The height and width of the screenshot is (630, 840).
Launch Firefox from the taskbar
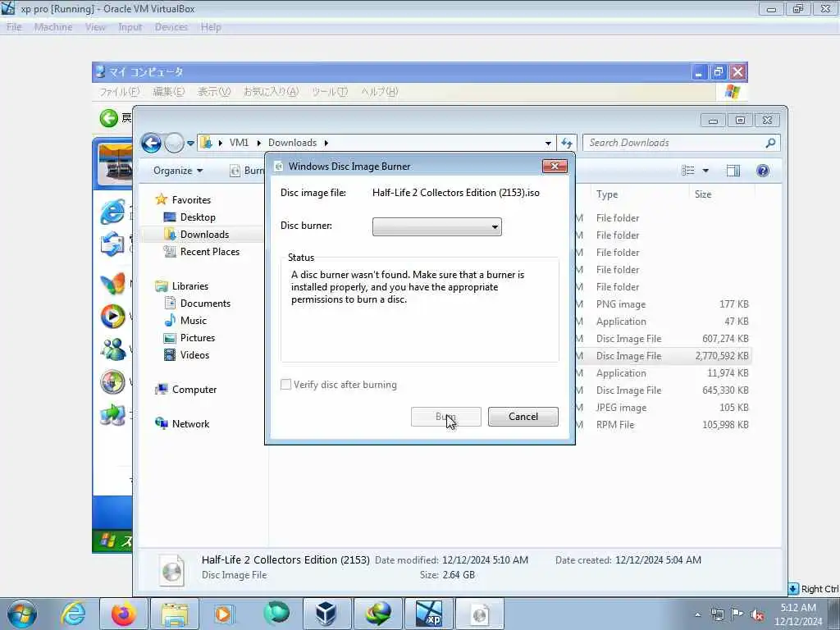[124, 614]
